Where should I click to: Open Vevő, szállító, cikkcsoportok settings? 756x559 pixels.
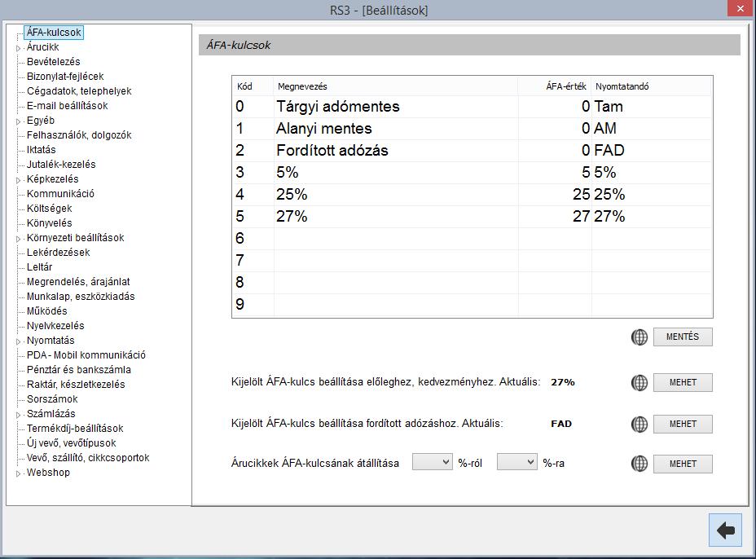pos(88,458)
